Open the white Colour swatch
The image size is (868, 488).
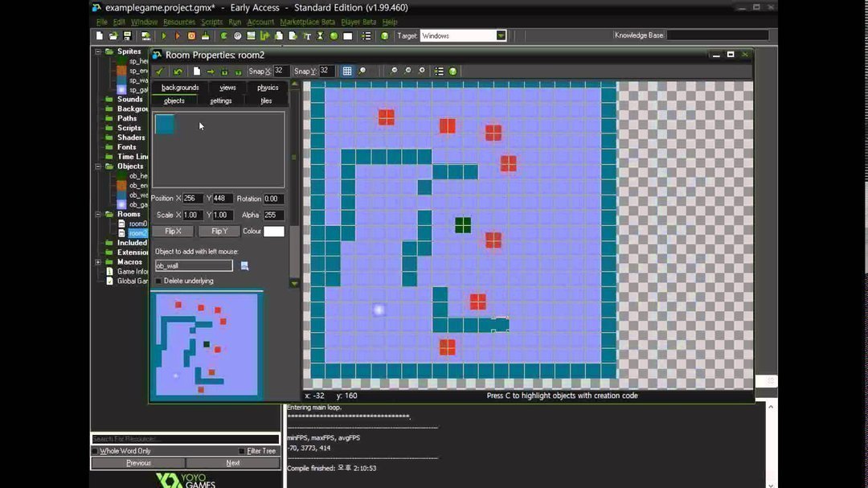274,232
